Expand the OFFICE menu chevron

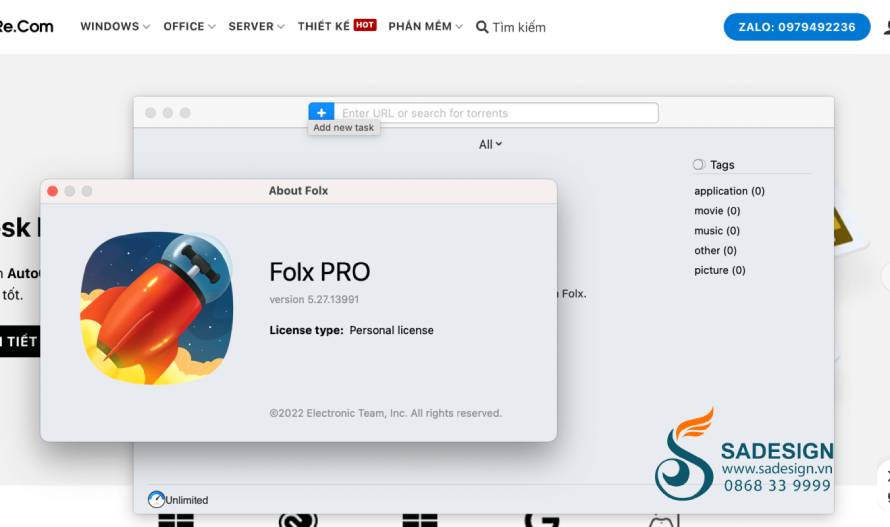click(x=212, y=27)
